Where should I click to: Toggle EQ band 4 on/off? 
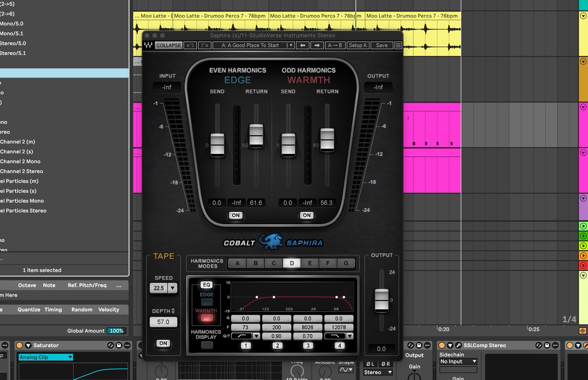339,345
